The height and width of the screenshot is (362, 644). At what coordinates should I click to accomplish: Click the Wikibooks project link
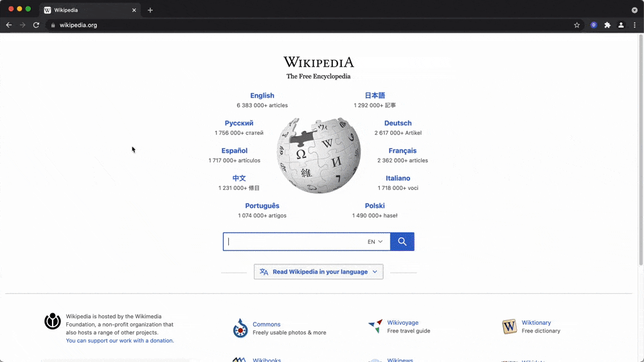point(267,360)
